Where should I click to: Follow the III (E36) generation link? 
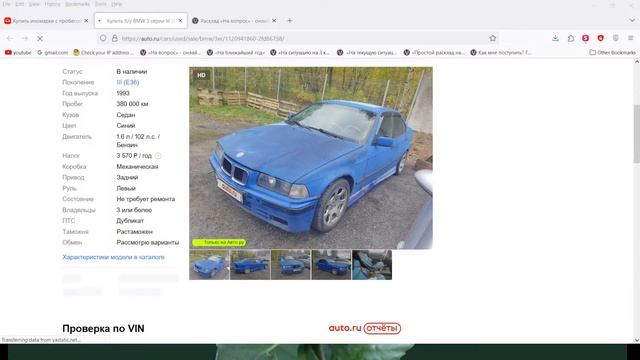pyautogui.click(x=128, y=82)
